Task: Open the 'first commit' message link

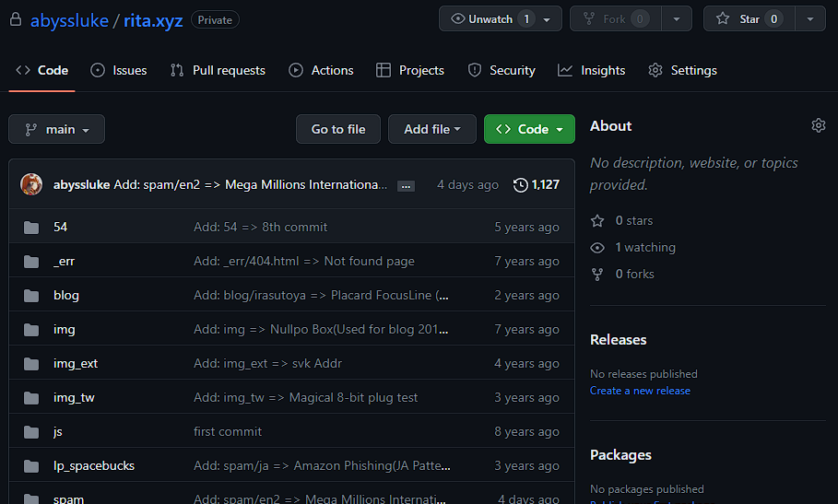Action: [x=228, y=431]
